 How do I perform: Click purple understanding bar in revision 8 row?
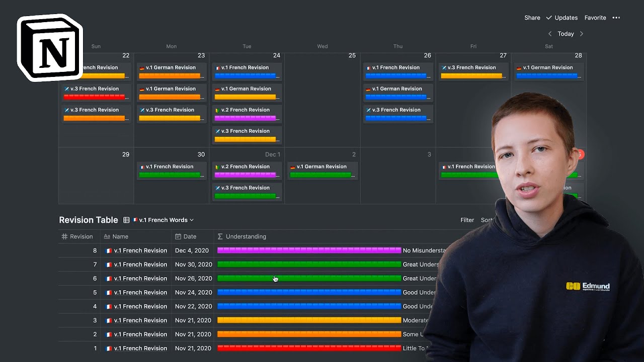[309, 250]
